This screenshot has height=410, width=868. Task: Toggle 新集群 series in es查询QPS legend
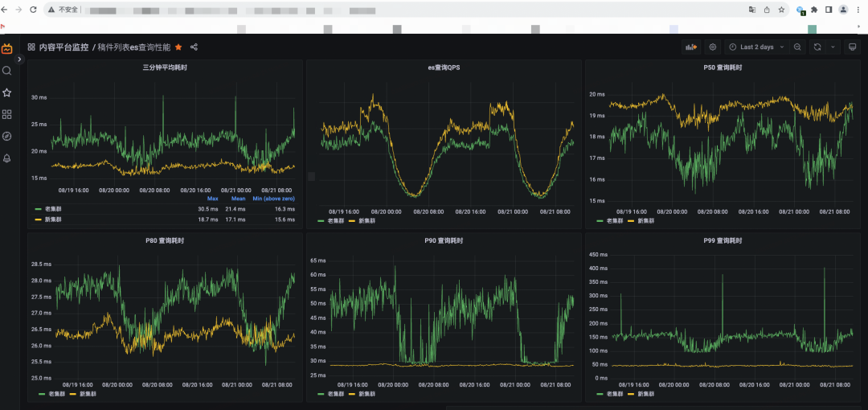[x=366, y=221]
